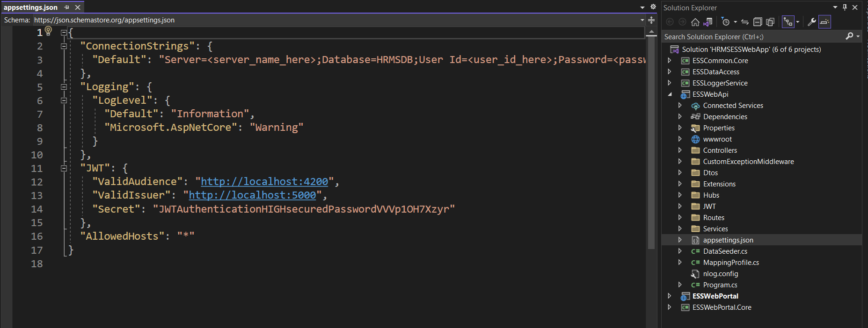Select the Hubs folder in tree
This screenshot has width=868, height=328.
click(711, 195)
